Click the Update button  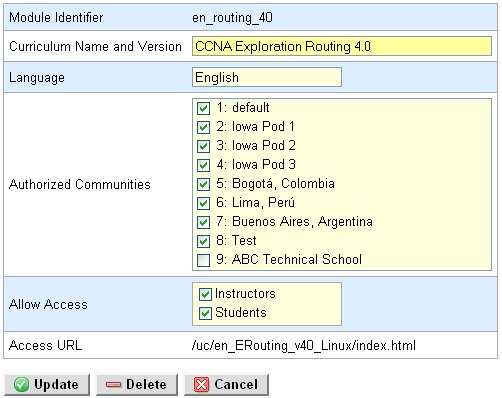pos(47,384)
